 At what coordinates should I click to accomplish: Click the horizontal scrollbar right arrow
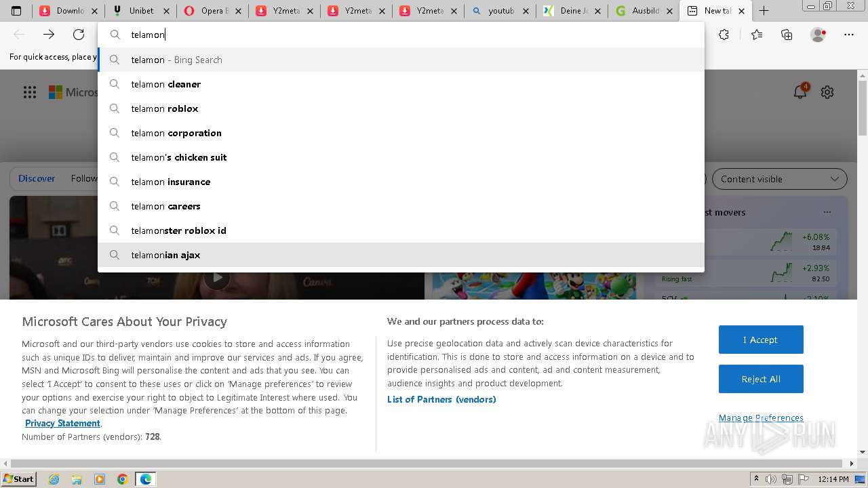point(852,464)
